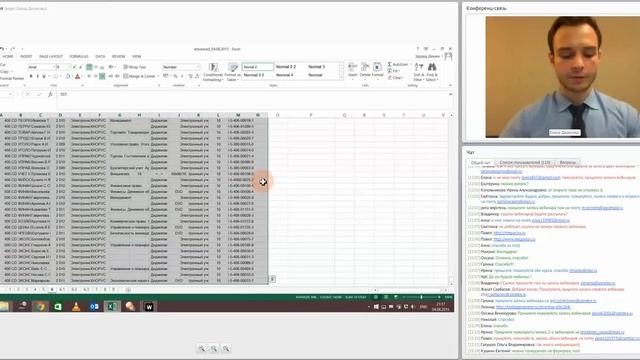Image resolution: width=640 pixels, height=360 pixels.
Task: Open the REVIEW ribbon tab
Action: coord(118,56)
